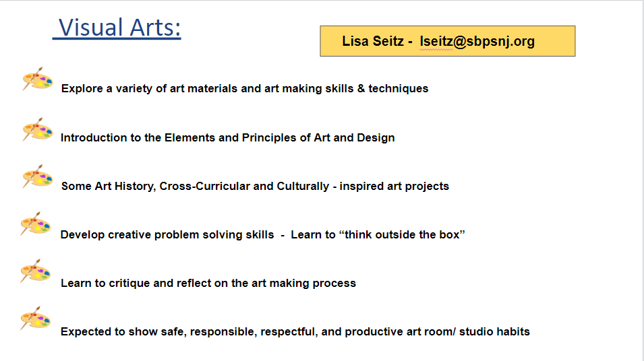644x361 pixels.
Task: Click the 'Explore a variety of art materials' line
Action: [245, 89]
